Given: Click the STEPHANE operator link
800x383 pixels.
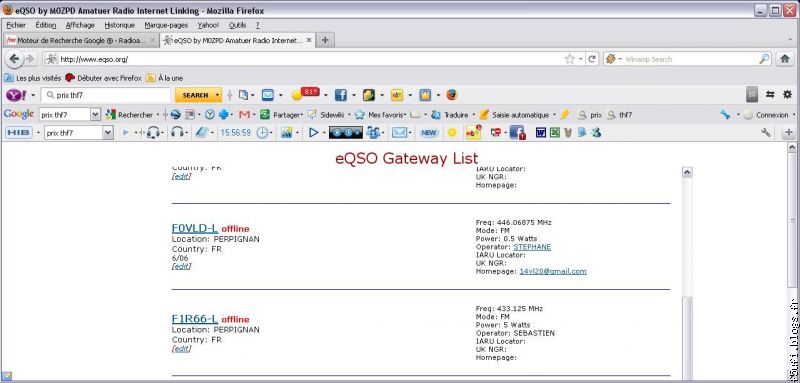Looking at the screenshot, I should [x=532, y=247].
